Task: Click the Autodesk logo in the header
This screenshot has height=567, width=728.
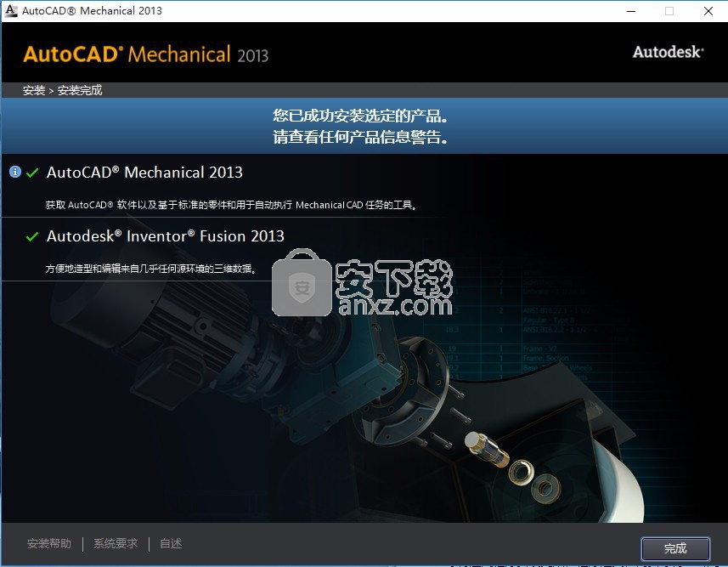Action: [668, 52]
